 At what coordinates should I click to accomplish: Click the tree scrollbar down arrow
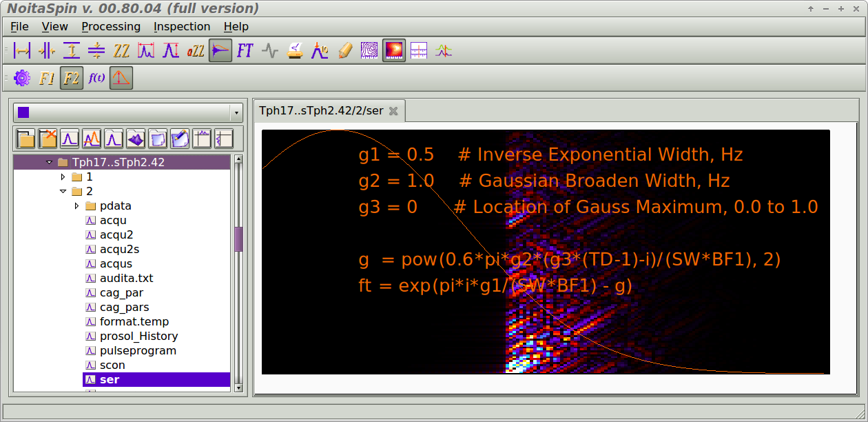[238, 388]
